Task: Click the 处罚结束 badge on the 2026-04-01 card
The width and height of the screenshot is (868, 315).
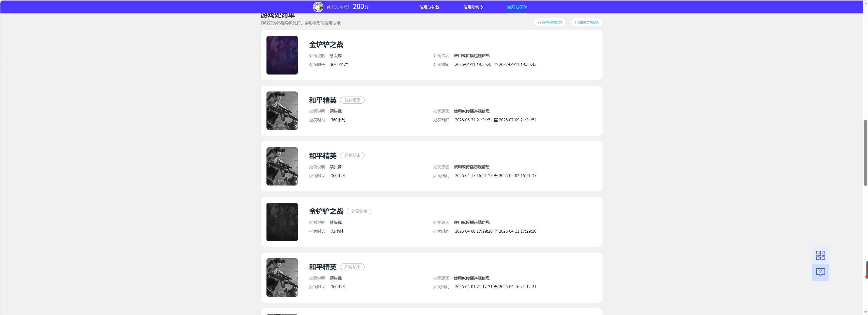Action: coord(352,267)
